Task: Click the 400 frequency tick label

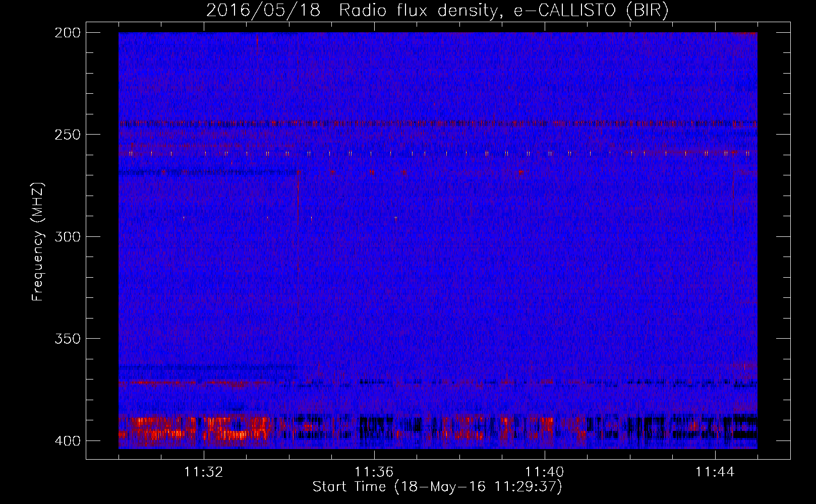Action: click(x=68, y=441)
